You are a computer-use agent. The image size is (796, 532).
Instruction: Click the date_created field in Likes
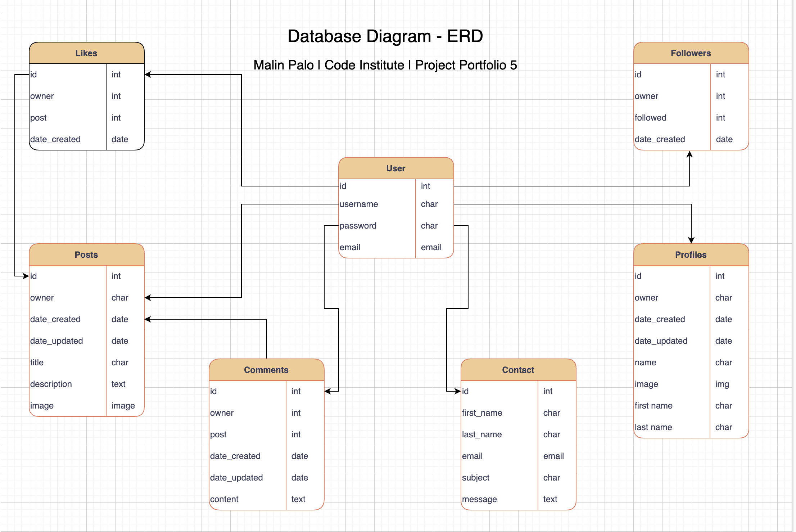55,139
